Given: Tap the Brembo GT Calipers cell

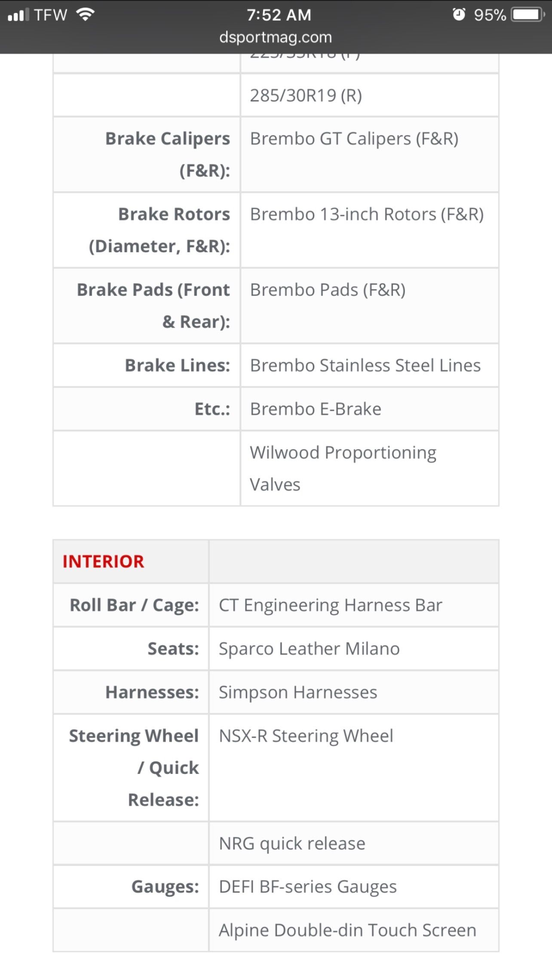Looking at the screenshot, I should 370,154.
